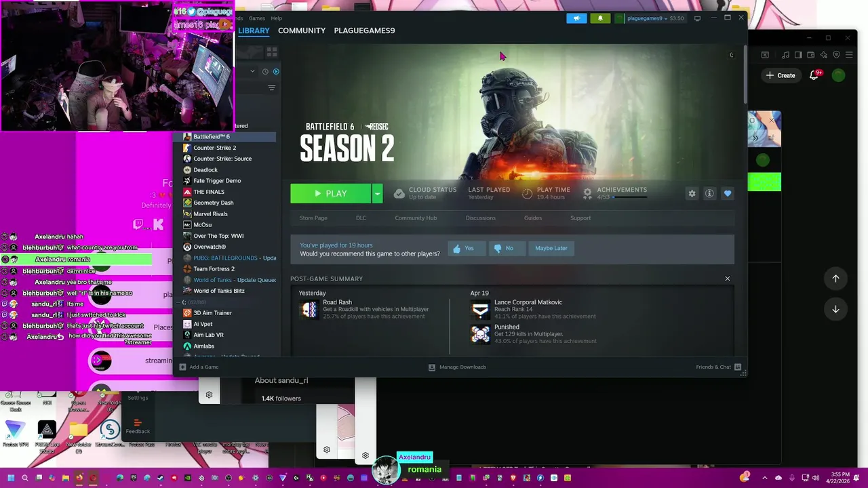Open the PLAGUEGAMES9 profile tab
This screenshot has height=488, width=868.
pyautogui.click(x=364, y=30)
